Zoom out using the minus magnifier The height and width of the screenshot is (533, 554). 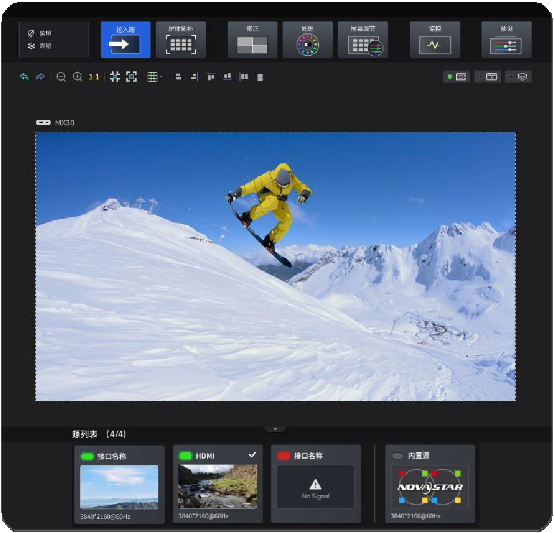pyautogui.click(x=61, y=77)
